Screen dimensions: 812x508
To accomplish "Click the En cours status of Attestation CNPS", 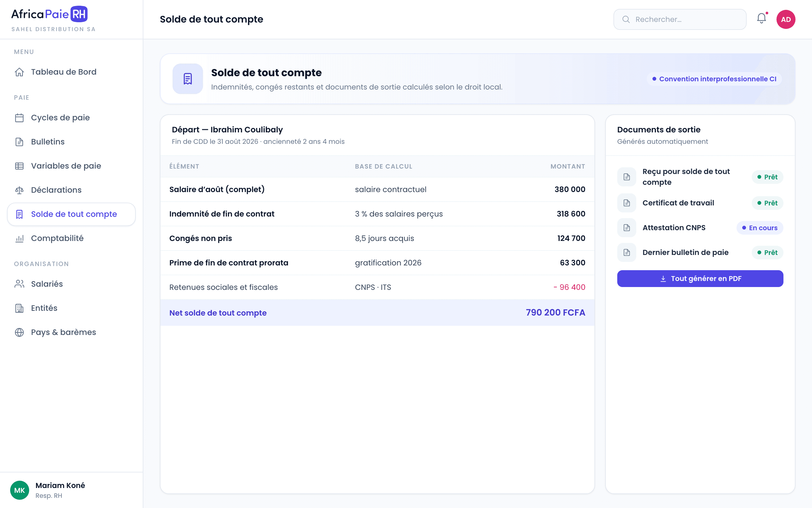I will (x=760, y=228).
